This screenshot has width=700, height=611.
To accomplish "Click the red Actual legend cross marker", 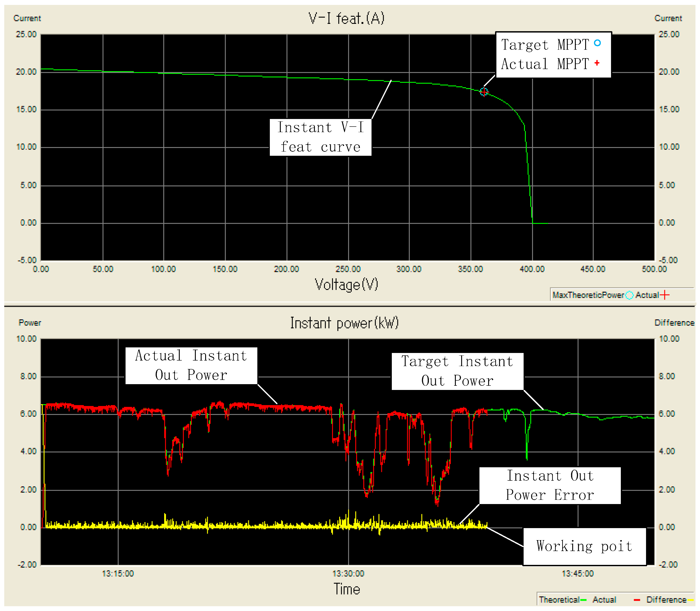I will tap(665, 295).
